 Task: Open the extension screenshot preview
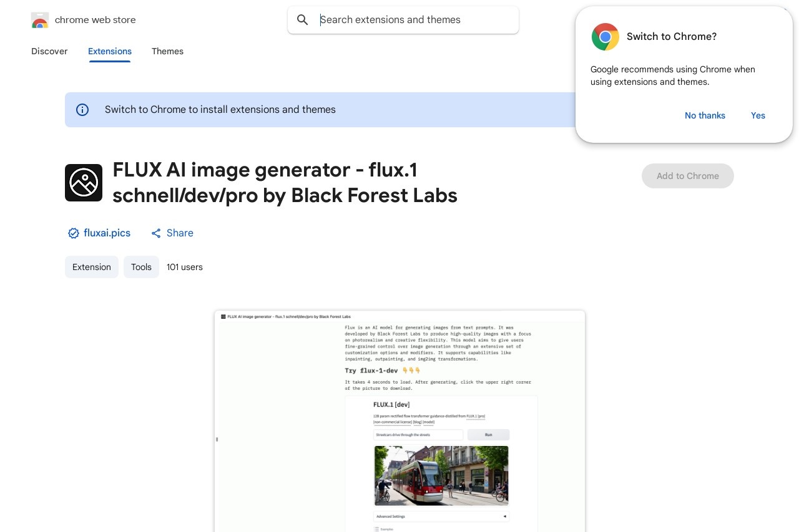coord(399,421)
